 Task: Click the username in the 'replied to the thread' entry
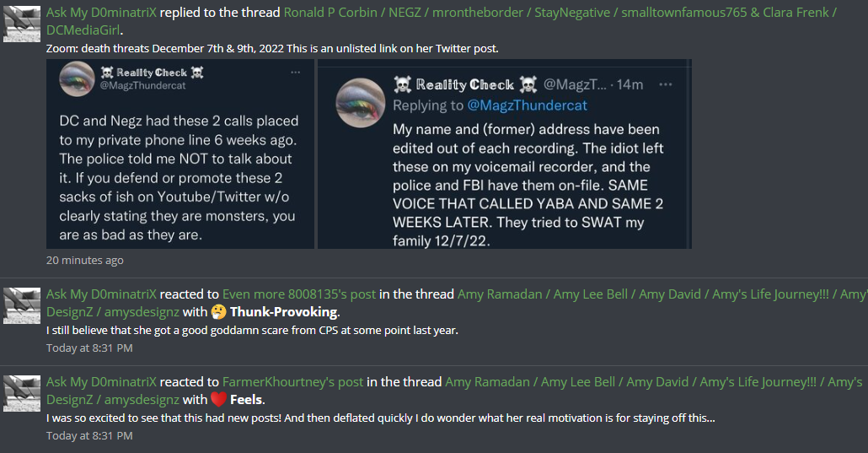[101, 13]
